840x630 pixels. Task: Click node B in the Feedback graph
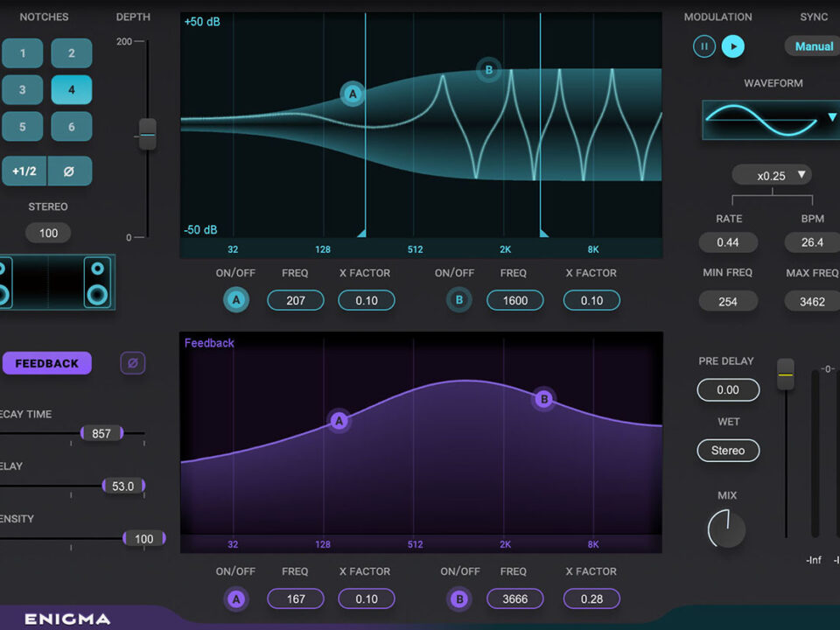pyautogui.click(x=544, y=399)
